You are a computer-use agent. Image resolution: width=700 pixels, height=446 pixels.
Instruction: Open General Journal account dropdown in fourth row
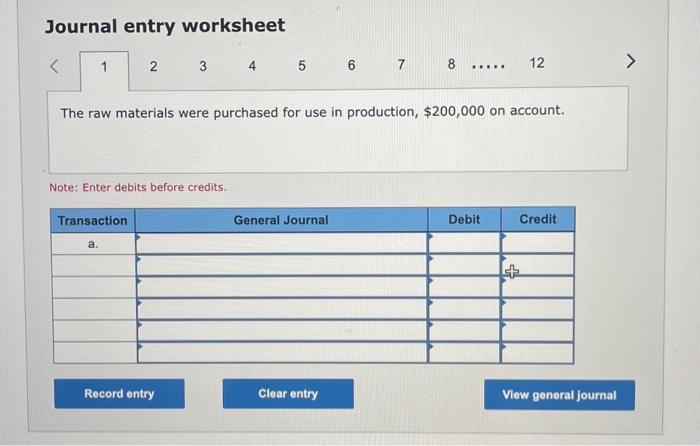[282, 309]
